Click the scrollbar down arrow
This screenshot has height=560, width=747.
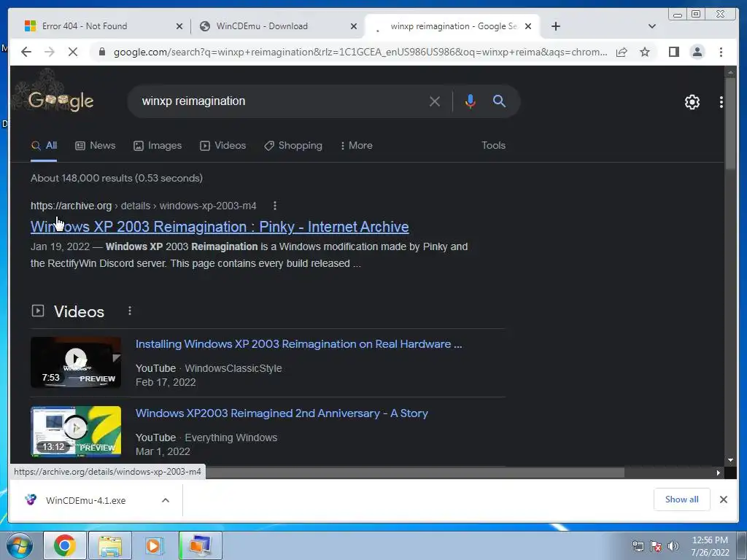pos(730,460)
